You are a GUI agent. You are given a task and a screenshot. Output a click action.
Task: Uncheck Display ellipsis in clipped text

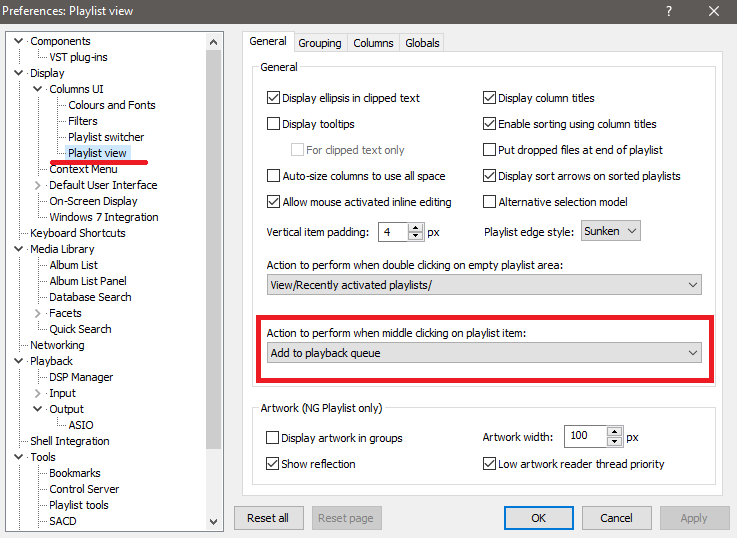[x=274, y=98]
